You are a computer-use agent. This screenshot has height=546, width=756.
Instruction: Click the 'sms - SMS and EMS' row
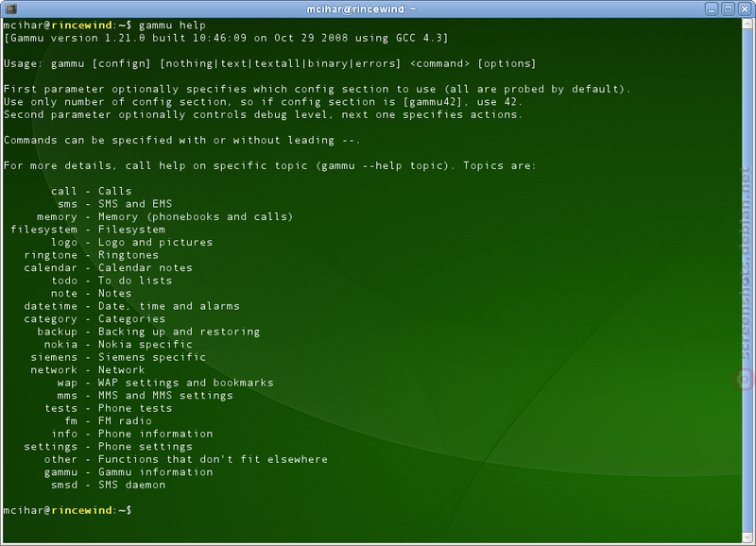pos(114,204)
